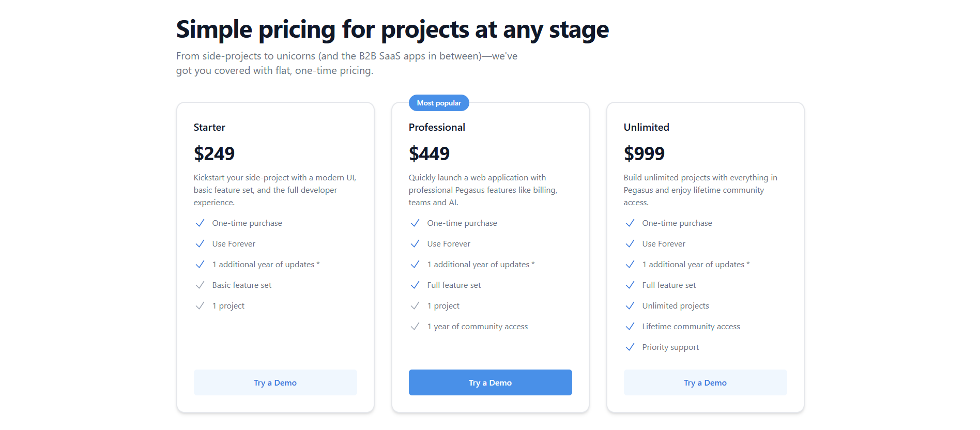Click the checkmark beside Starter's 1 additional year of updates

(x=200, y=264)
